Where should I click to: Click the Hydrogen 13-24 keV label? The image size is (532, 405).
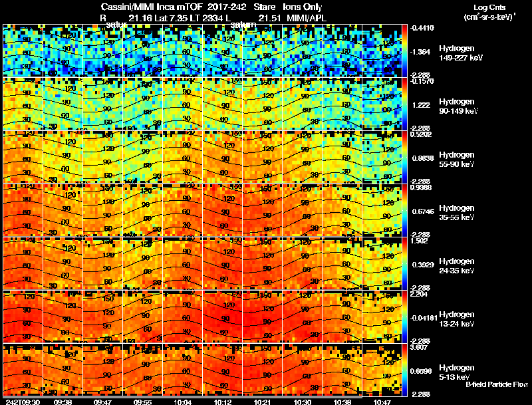(x=457, y=319)
